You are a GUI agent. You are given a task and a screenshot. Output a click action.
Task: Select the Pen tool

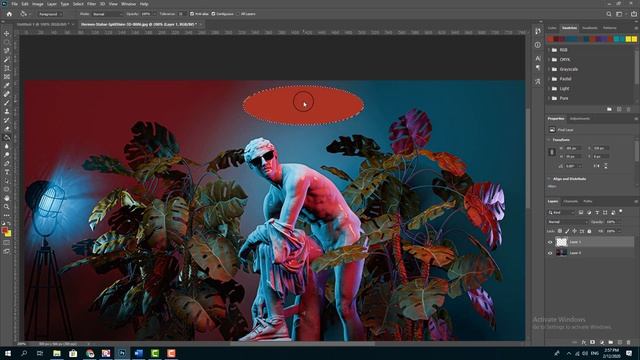click(7, 163)
